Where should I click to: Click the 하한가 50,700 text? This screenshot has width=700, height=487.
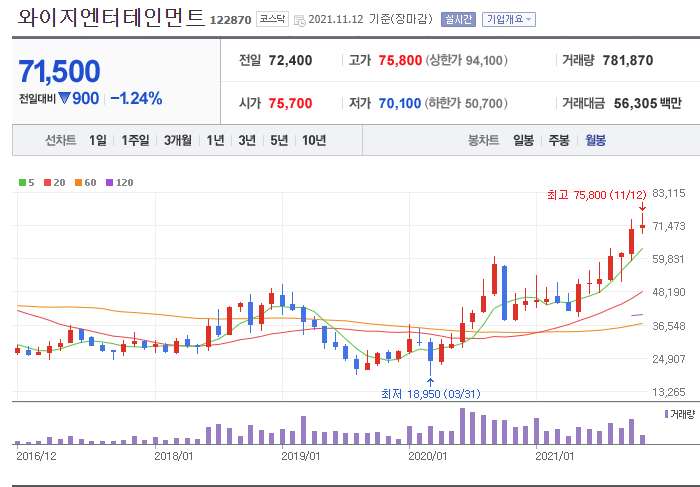point(467,103)
